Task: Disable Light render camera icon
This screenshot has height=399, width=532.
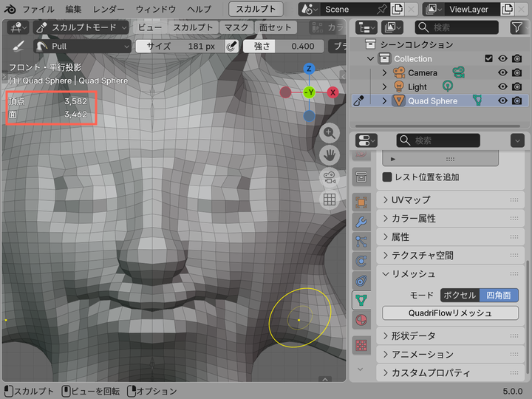Action: pyautogui.click(x=516, y=87)
